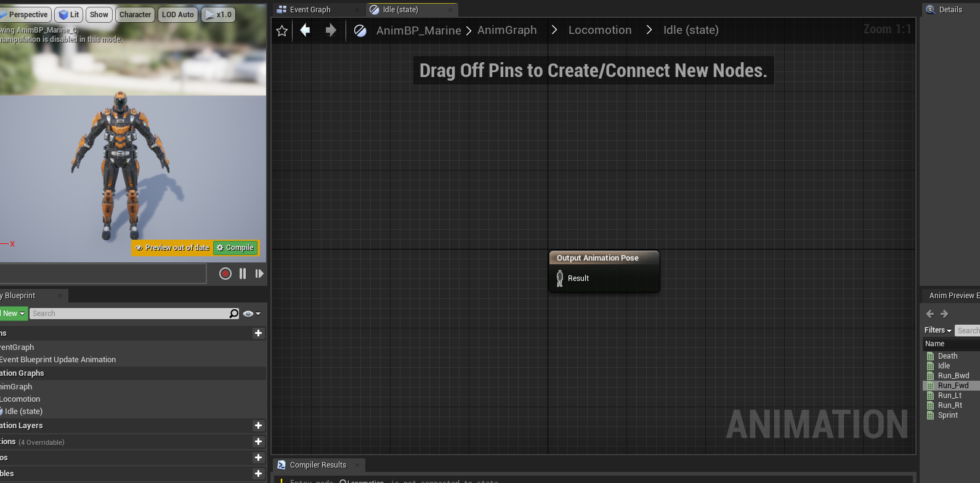Open the Perspective viewport mode dropdown

pos(25,14)
